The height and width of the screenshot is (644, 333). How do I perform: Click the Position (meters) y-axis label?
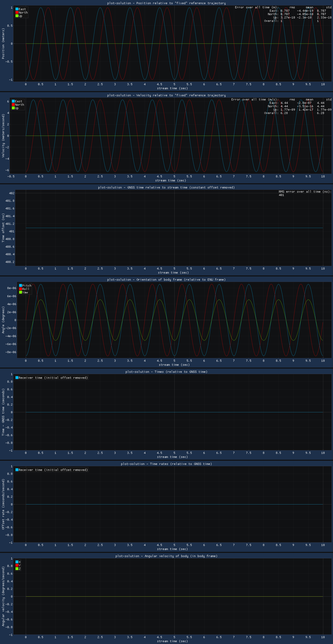click(3, 43)
